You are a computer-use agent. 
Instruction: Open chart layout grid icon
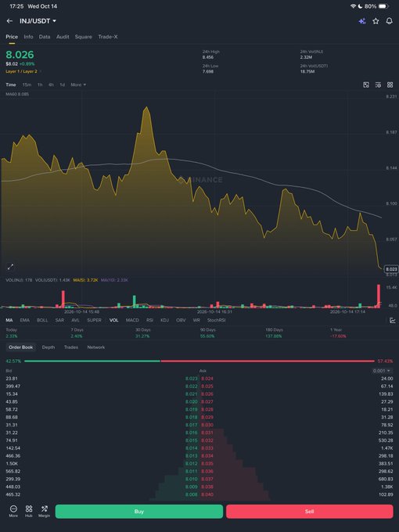point(390,84)
